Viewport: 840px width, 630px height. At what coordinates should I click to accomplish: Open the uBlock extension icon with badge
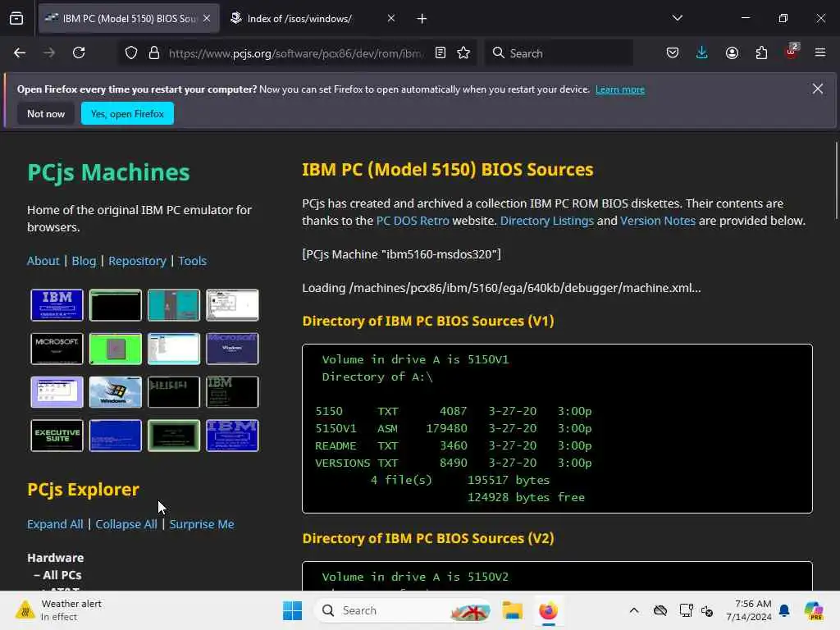(x=792, y=52)
